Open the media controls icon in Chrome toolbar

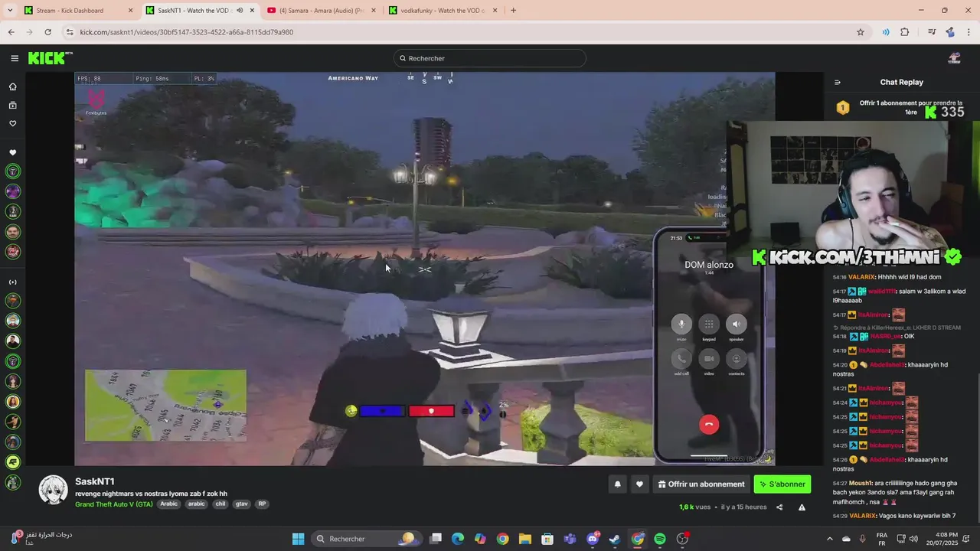point(932,32)
